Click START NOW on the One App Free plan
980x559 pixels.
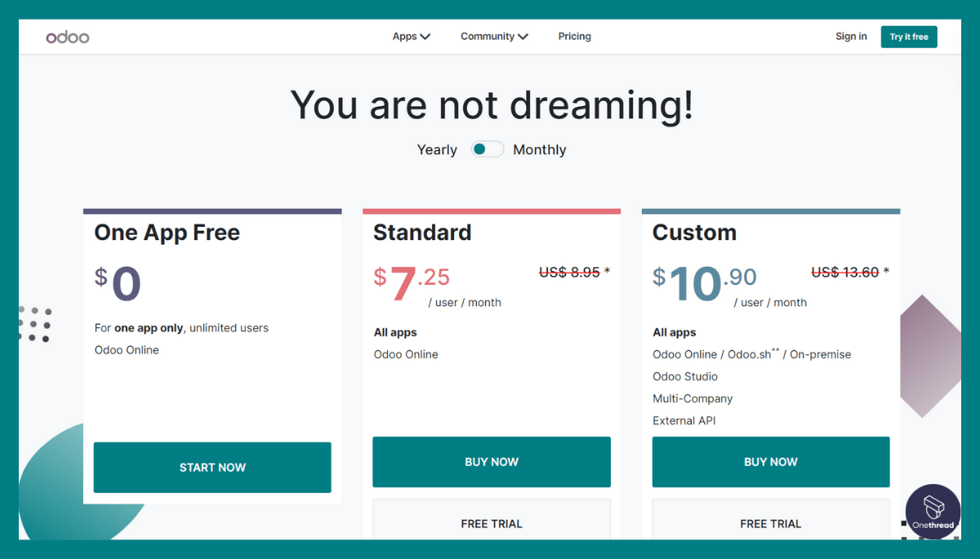(x=212, y=467)
